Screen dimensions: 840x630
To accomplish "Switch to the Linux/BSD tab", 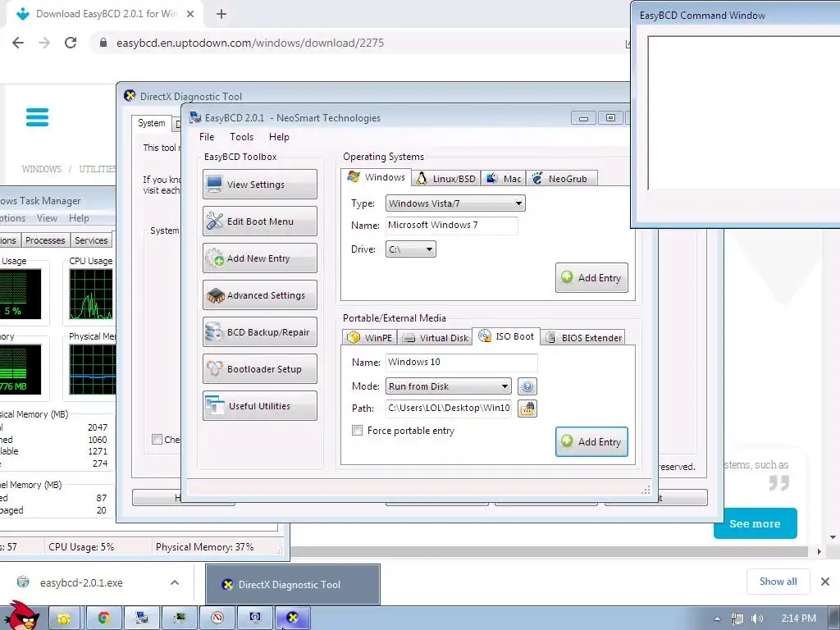I will coord(445,178).
